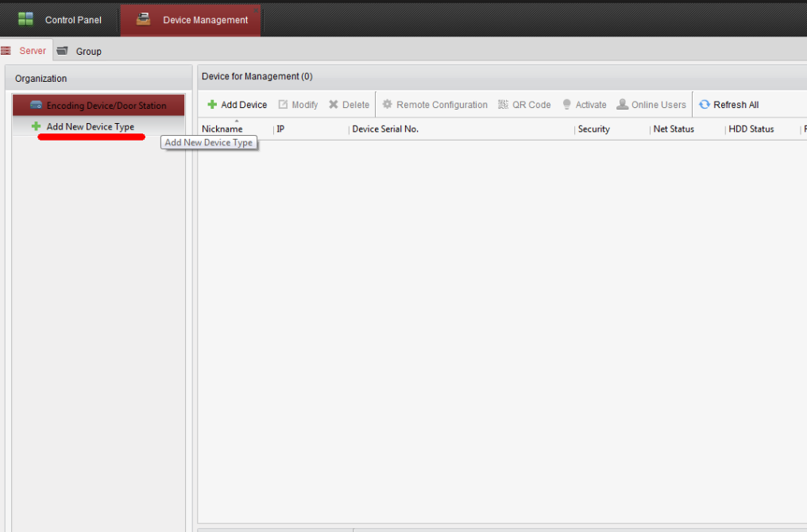The image size is (807, 532).
Task: Open Remote Configuration gear icon
Action: (x=388, y=105)
